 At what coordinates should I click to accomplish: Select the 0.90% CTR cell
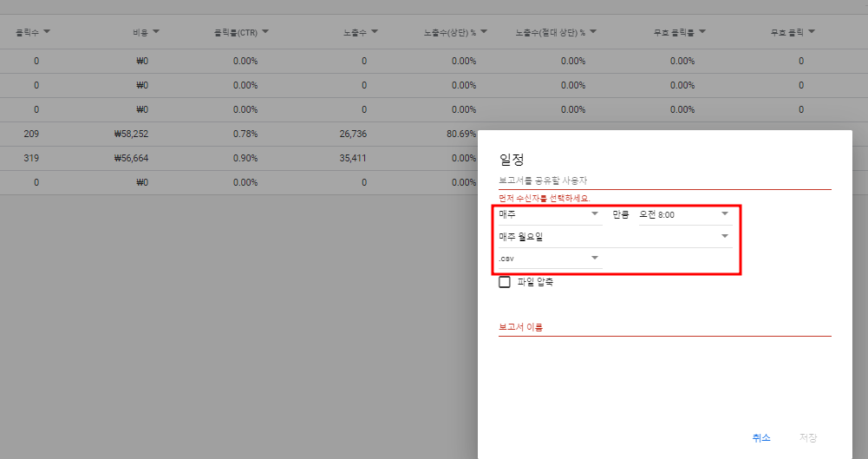(245, 159)
